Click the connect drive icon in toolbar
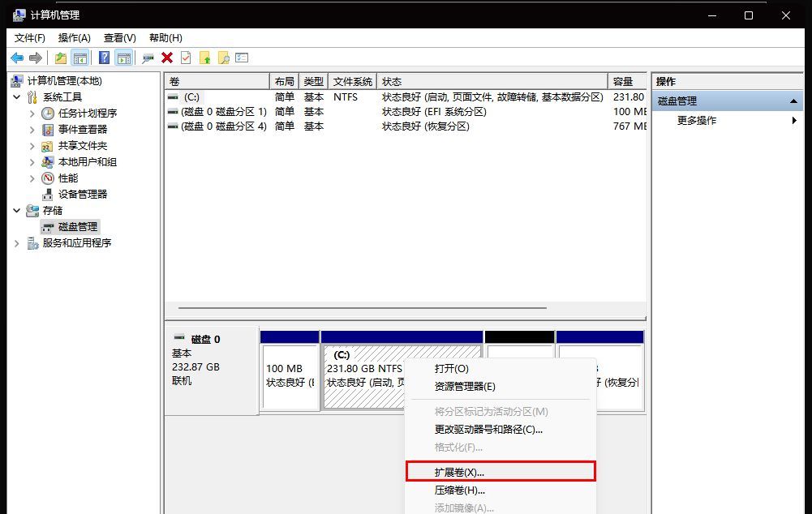Screen dimensions: 812x514 (148, 58)
